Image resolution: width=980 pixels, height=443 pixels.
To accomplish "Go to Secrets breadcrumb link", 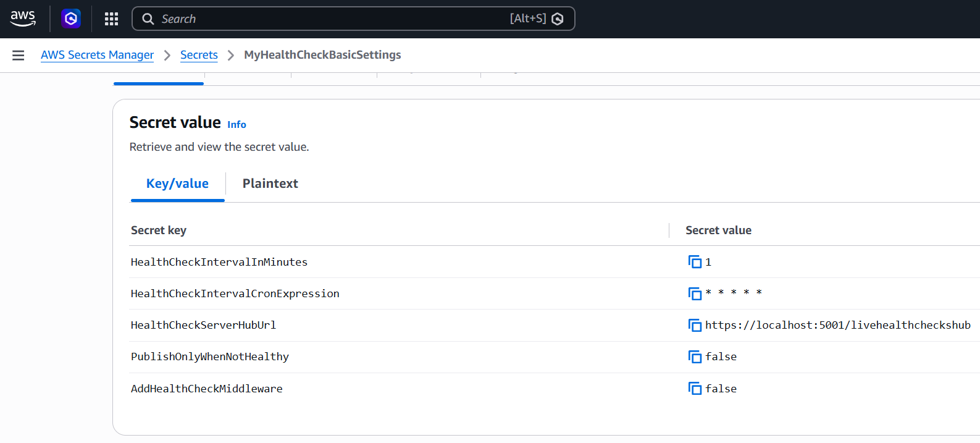I will click(199, 55).
